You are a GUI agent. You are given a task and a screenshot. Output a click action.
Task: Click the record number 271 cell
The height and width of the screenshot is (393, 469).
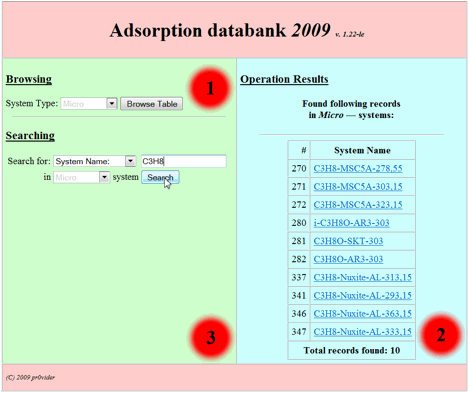click(299, 186)
